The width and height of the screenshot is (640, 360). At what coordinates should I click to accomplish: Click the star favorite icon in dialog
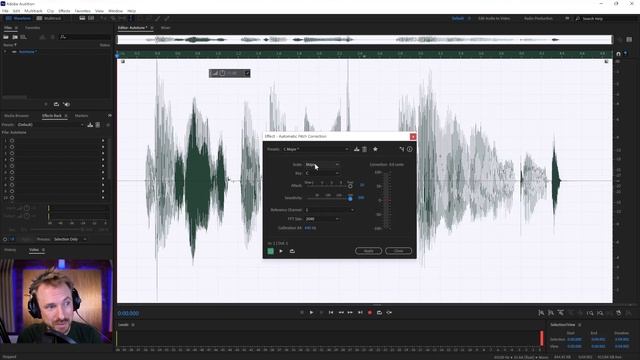pyautogui.click(x=375, y=149)
